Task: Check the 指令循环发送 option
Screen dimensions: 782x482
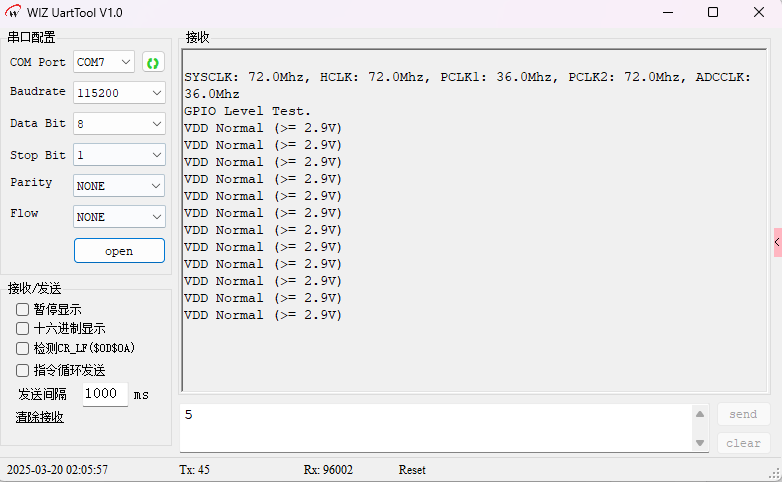Action: [x=23, y=370]
